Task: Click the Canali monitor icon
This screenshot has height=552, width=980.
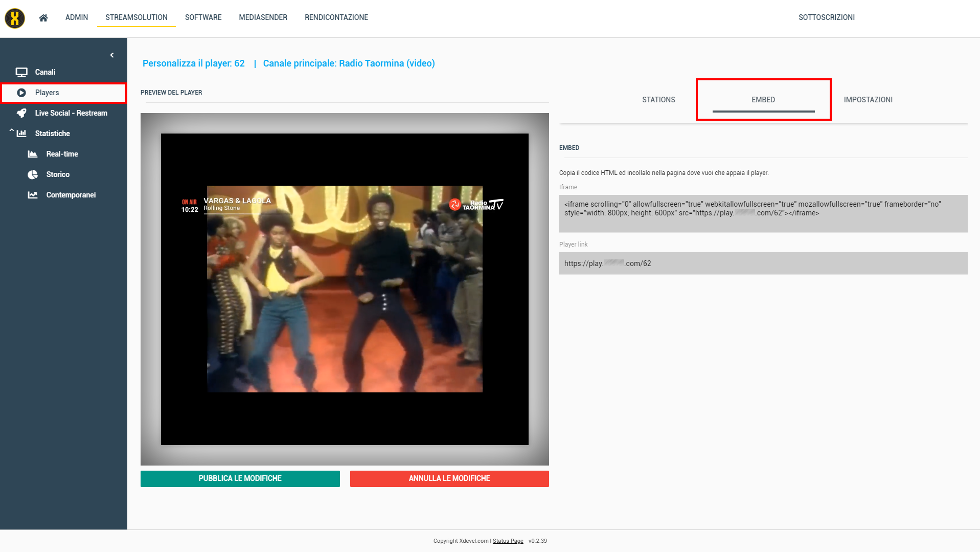Action: 21,72
